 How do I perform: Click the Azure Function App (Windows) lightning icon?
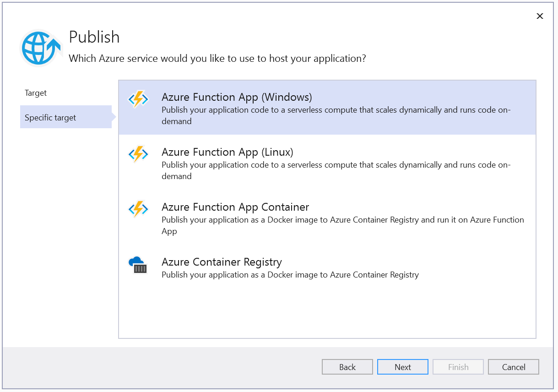[x=139, y=98]
